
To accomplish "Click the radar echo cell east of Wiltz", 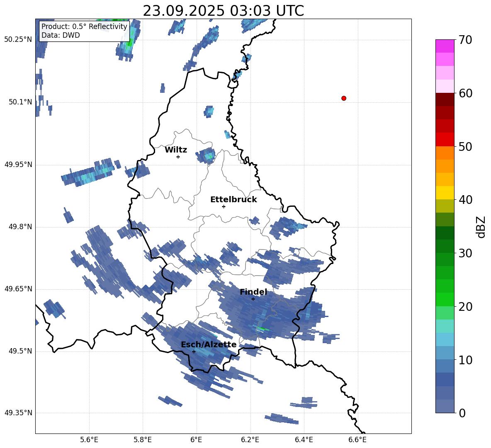I will 206,155.
